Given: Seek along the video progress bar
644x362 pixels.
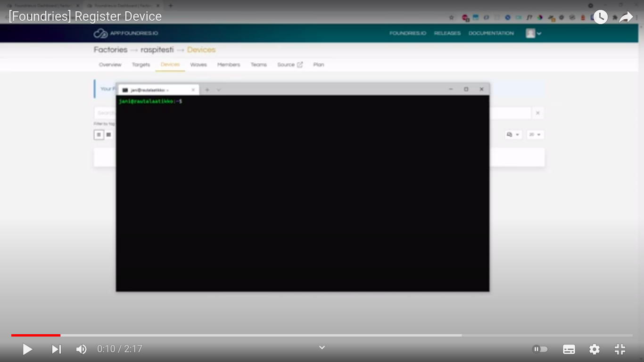Looking at the screenshot, I should [x=322, y=335].
